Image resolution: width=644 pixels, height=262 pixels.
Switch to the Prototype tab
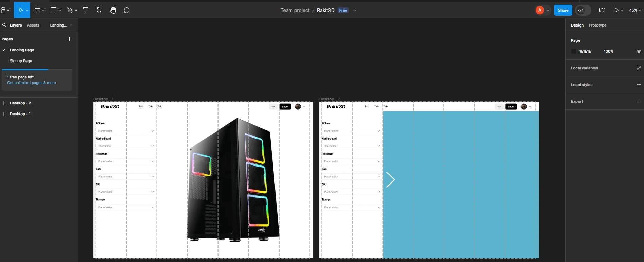pos(598,25)
